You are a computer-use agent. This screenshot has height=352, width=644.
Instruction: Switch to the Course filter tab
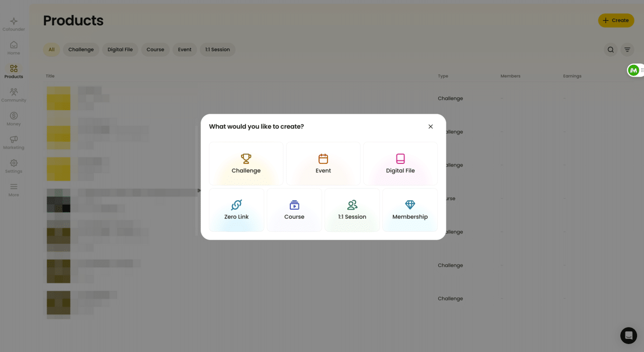pos(155,49)
